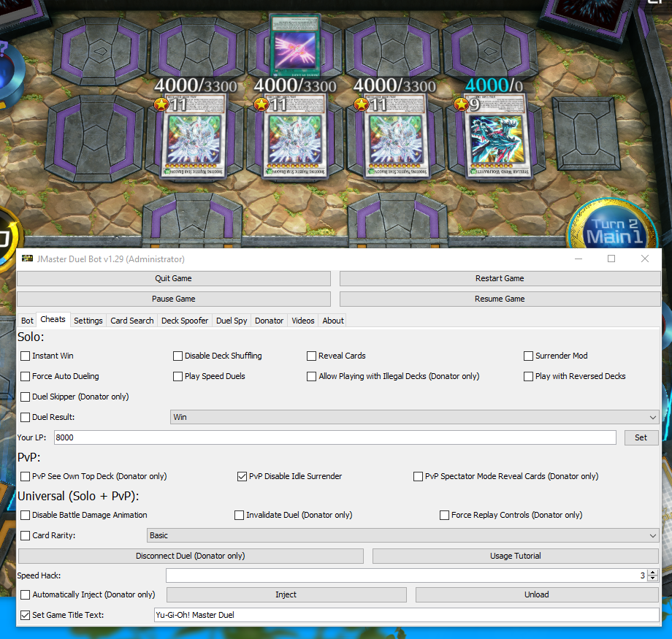Switch to the Bot tab
This screenshot has width=672, height=639.
pos(27,321)
